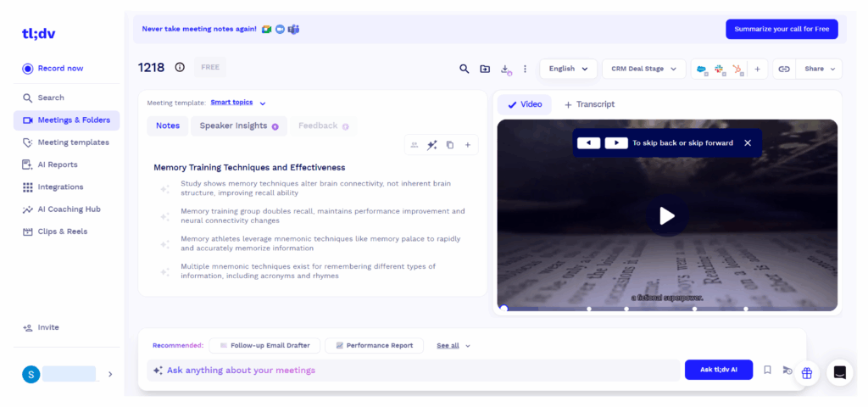Open Meeting templates page
868x407 pixels.
pyautogui.click(x=66, y=142)
